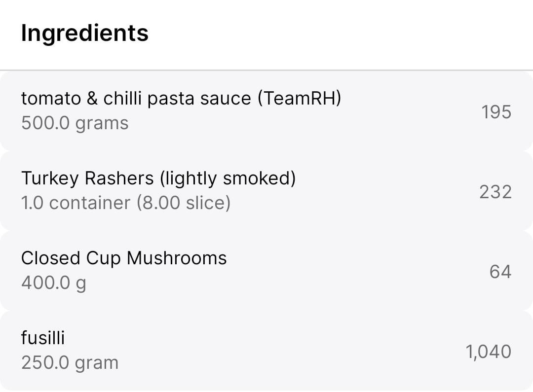Select the Turkey Rashers (lightly smoked) entry
The height and width of the screenshot is (392, 533).
[266, 191]
